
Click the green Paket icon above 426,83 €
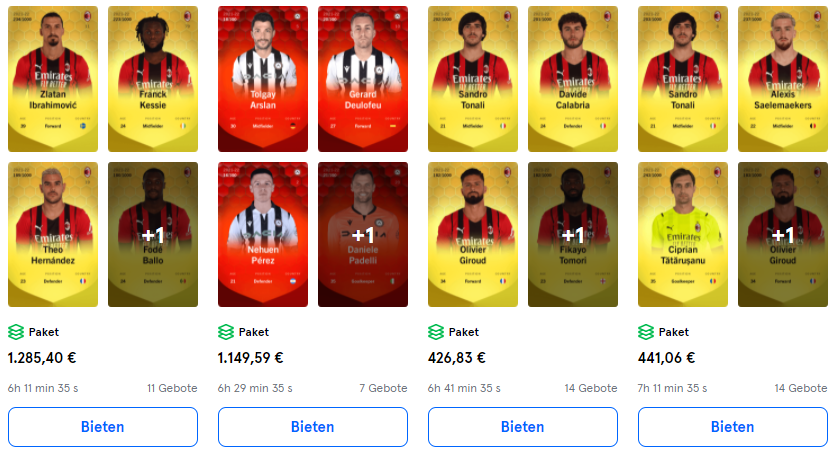(436, 332)
